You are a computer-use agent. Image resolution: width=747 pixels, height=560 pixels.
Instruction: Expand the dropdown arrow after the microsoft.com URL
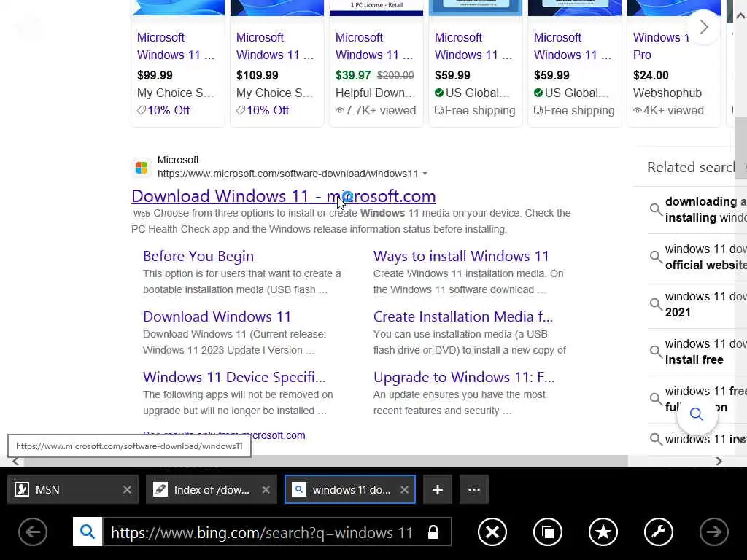[425, 174]
